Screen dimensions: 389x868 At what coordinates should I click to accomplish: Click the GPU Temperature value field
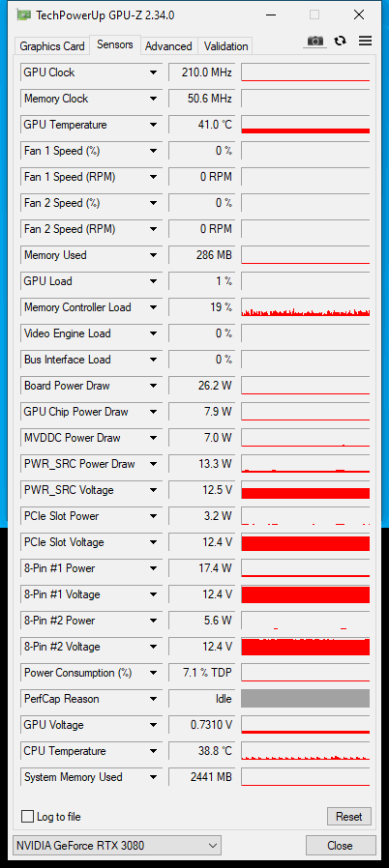point(201,125)
